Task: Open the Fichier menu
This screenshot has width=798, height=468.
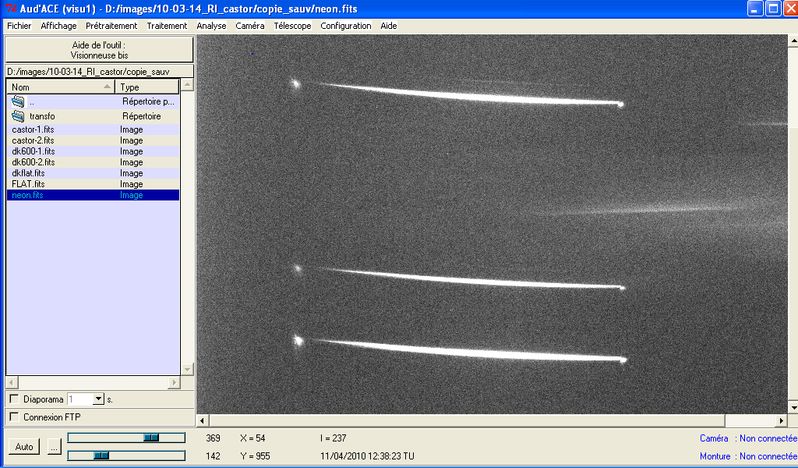Action: (x=19, y=26)
